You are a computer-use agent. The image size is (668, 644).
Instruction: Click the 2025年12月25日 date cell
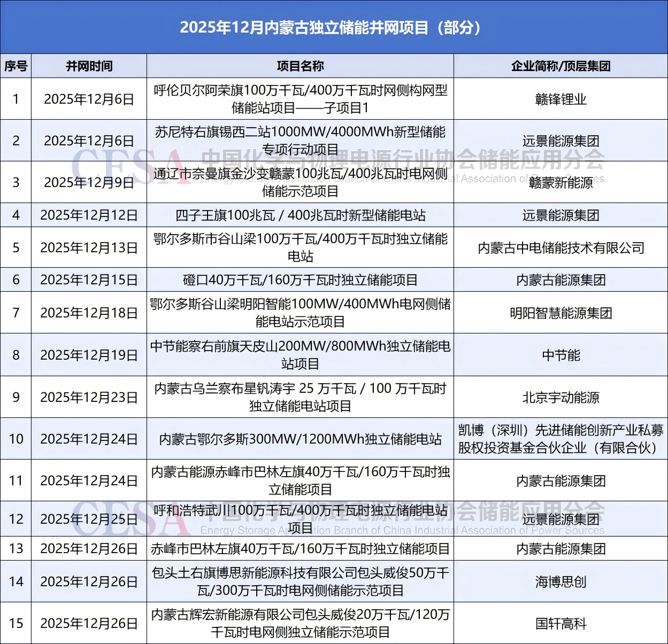point(89,519)
